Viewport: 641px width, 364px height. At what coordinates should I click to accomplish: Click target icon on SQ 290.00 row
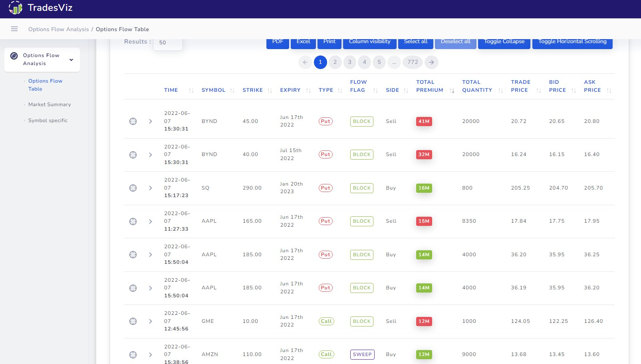click(x=133, y=188)
